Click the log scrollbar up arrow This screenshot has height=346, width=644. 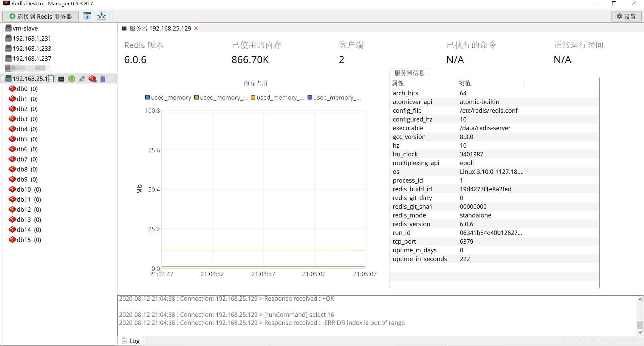640,299
